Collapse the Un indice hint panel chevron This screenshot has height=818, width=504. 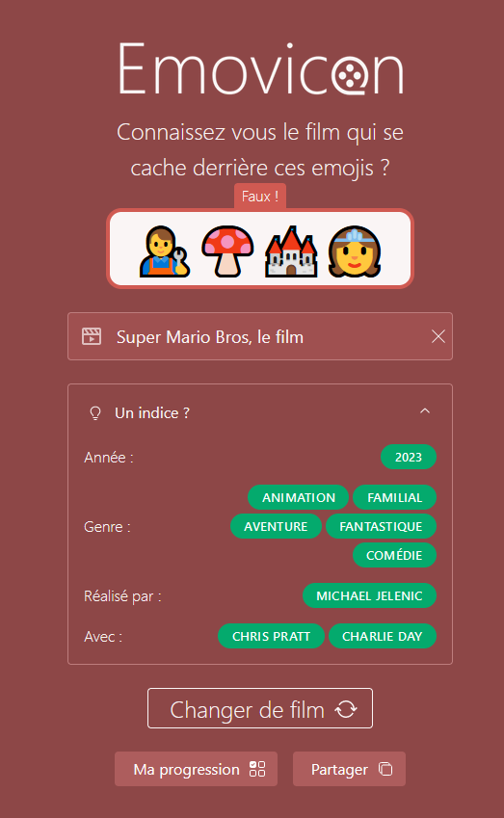425,411
